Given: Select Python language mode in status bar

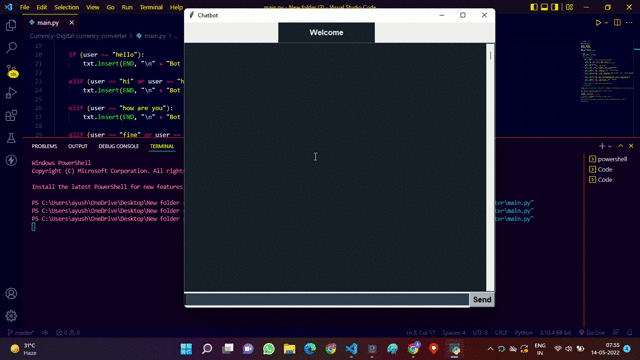Looking at the screenshot, I should pos(524,333).
